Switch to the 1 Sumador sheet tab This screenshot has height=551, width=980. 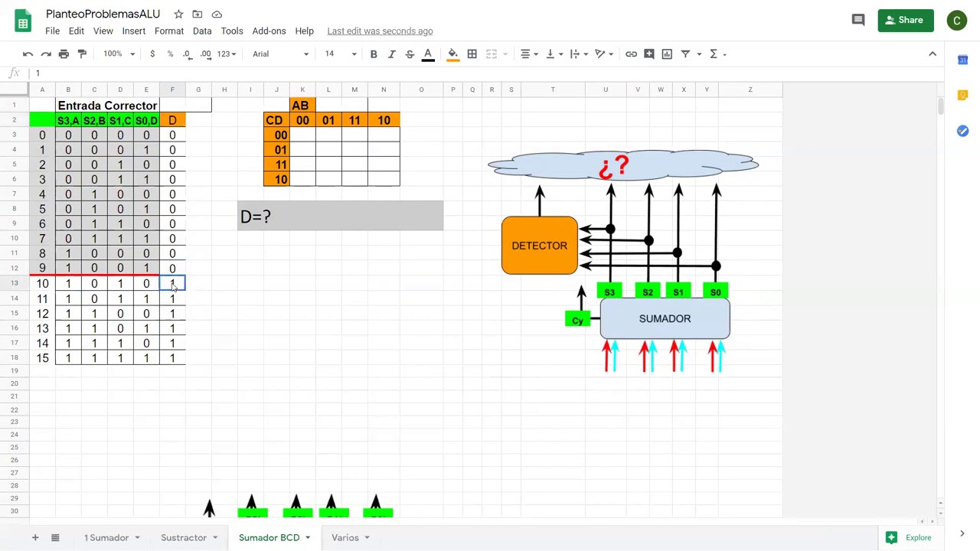coord(106,537)
